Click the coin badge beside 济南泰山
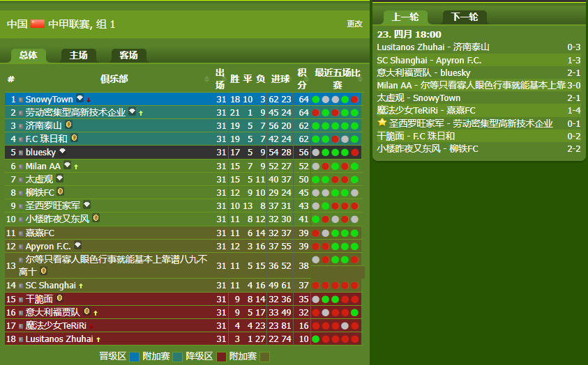The image size is (588, 365). click(68, 125)
